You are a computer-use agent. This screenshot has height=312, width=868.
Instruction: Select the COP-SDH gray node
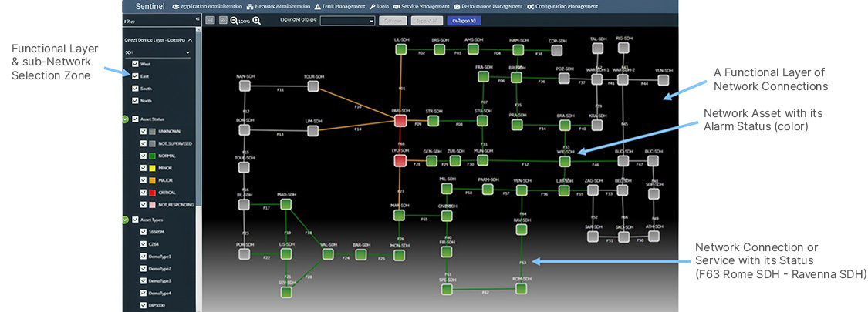coord(557,50)
